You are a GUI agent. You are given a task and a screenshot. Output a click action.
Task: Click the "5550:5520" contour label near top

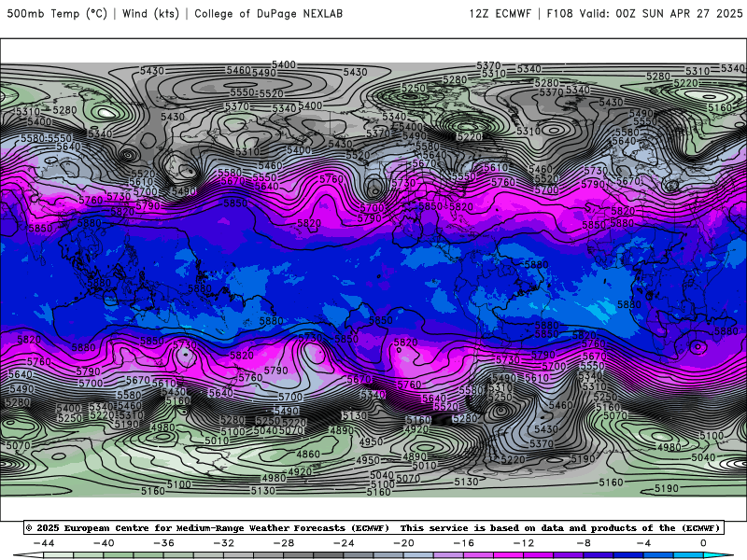[257, 92]
